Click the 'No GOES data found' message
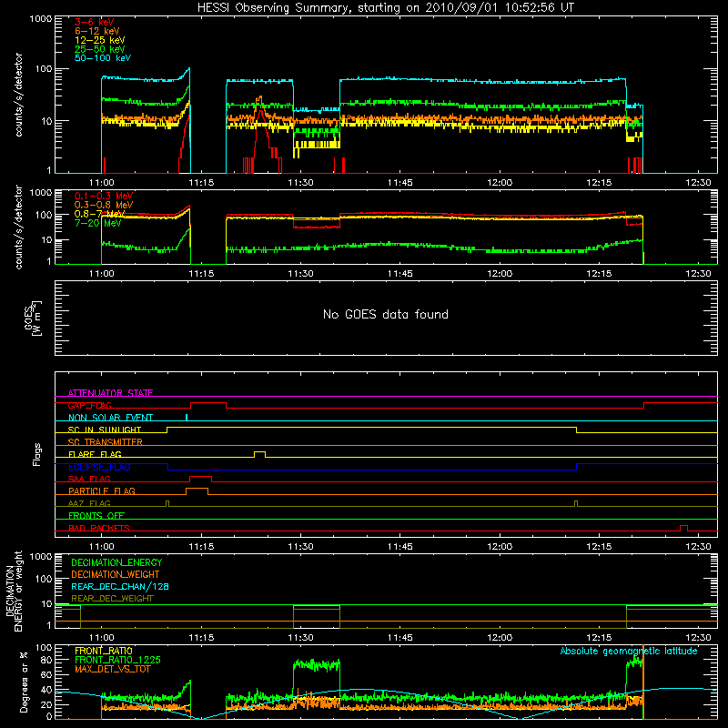Image resolution: width=728 pixels, height=728 pixels. pyautogui.click(x=386, y=314)
